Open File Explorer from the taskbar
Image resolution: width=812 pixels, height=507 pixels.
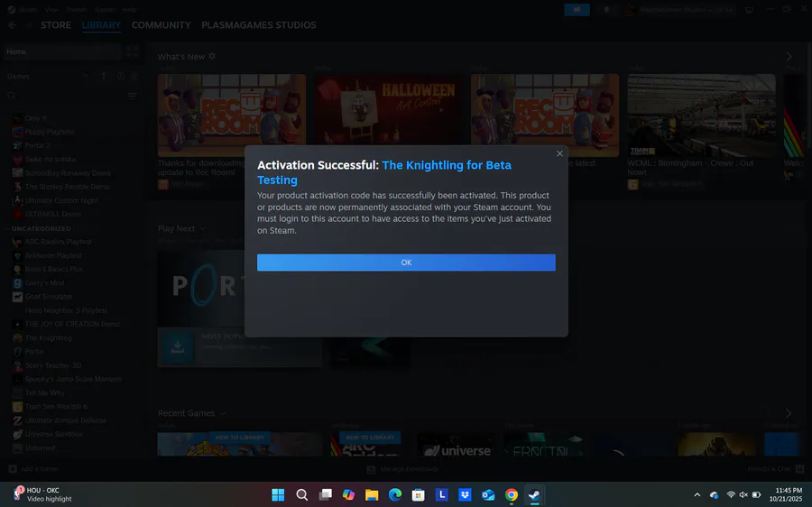(372, 494)
